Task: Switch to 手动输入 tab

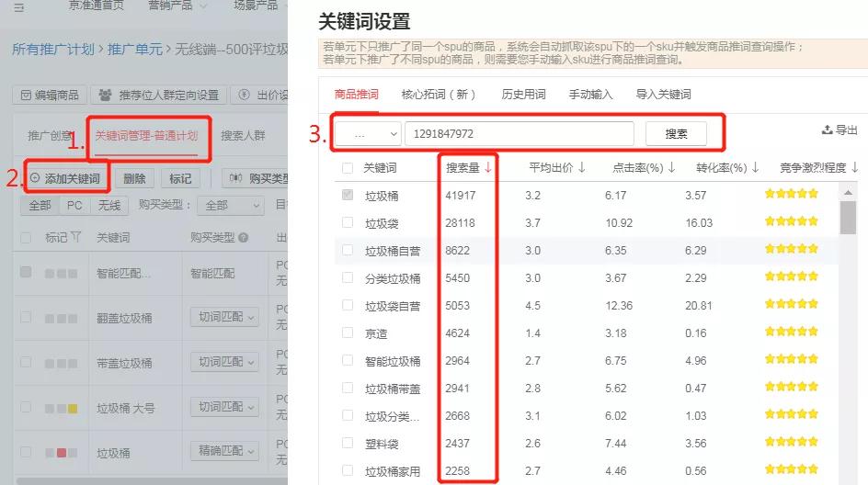Action: tap(590, 95)
